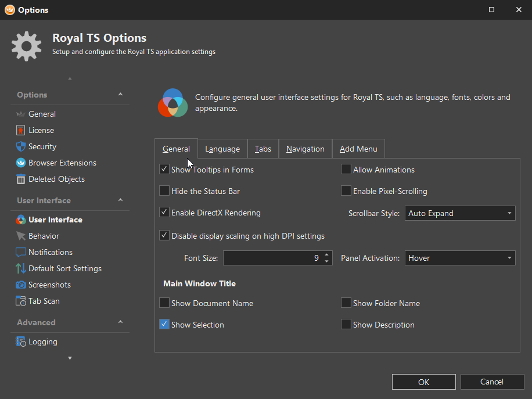This screenshot has height=399, width=532.
Task: Increase Font Size with stepper up arrow
Action: (327, 254)
